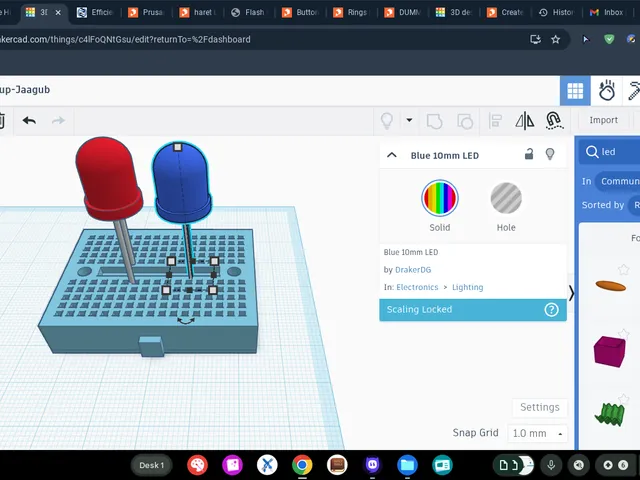Image resolution: width=640 pixels, height=480 pixels.
Task: Click the top height handle of the blue LED
Action: (178, 147)
